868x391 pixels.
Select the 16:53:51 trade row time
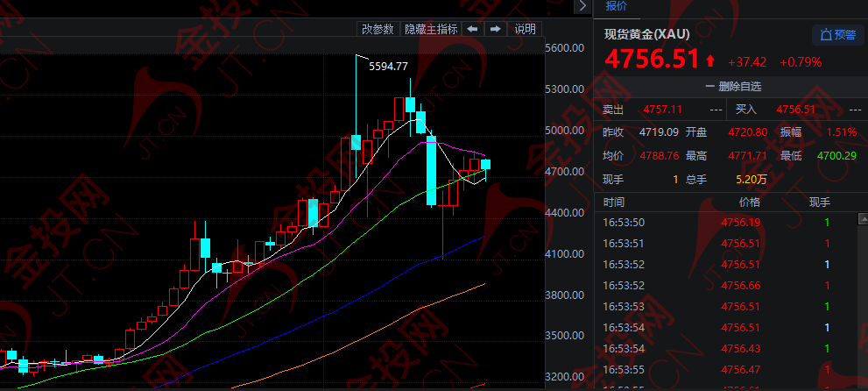pos(624,244)
